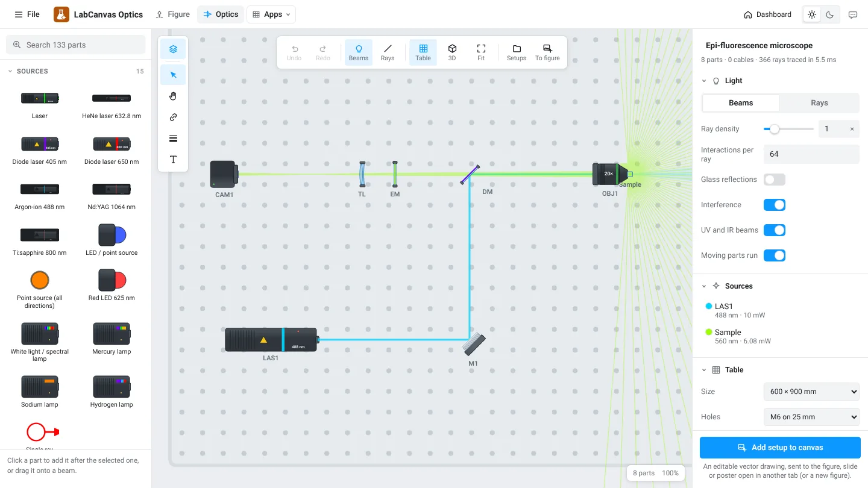Open the table Size dropdown
Viewport: 868px width, 488px height.
click(x=811, y=392)
